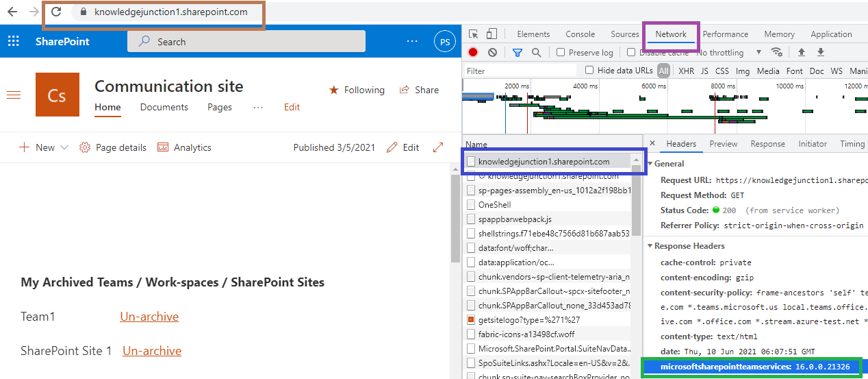The width and height of the screenshot is (868, 379).
Task: Switch to the Preview details tab
Action: [724, 144]
